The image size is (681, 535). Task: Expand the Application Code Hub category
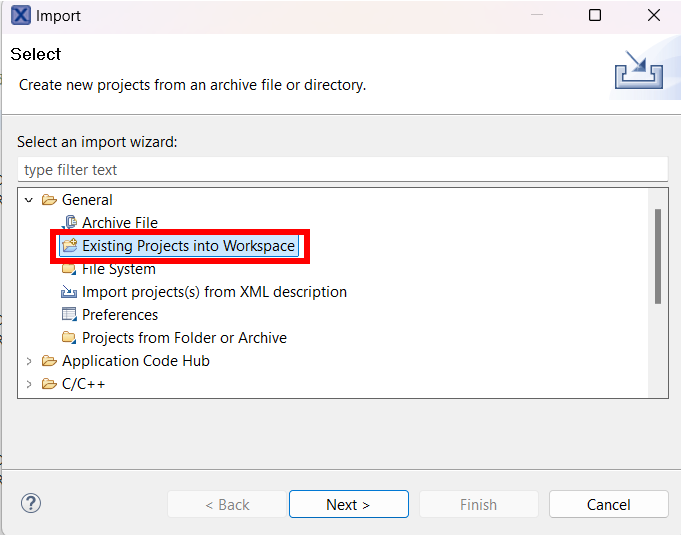(29, 361)
